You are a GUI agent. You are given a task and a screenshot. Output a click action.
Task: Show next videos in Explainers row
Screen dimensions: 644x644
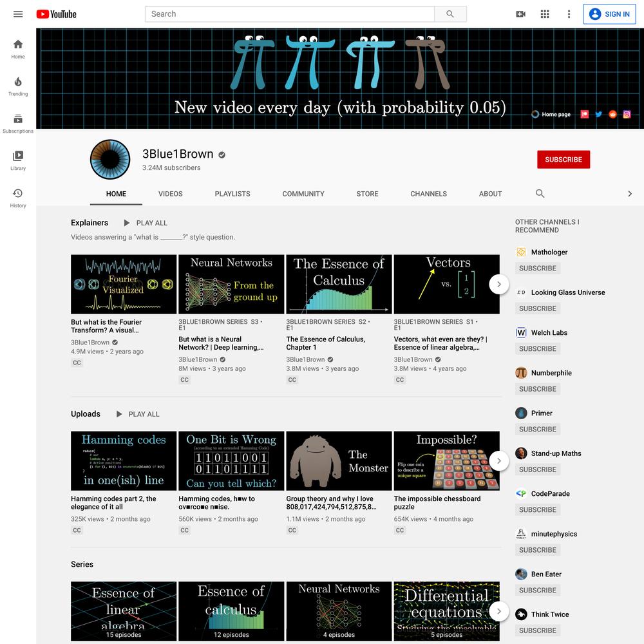point(498,284)
